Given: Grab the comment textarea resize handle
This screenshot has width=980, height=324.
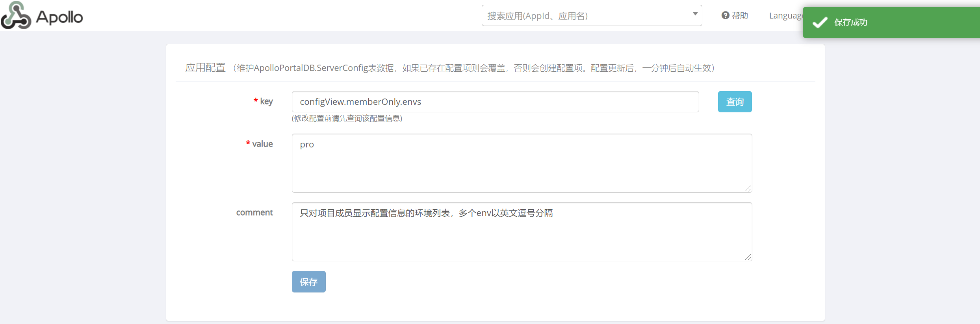Looking at the screenshot, I should [x=748, y=257].
